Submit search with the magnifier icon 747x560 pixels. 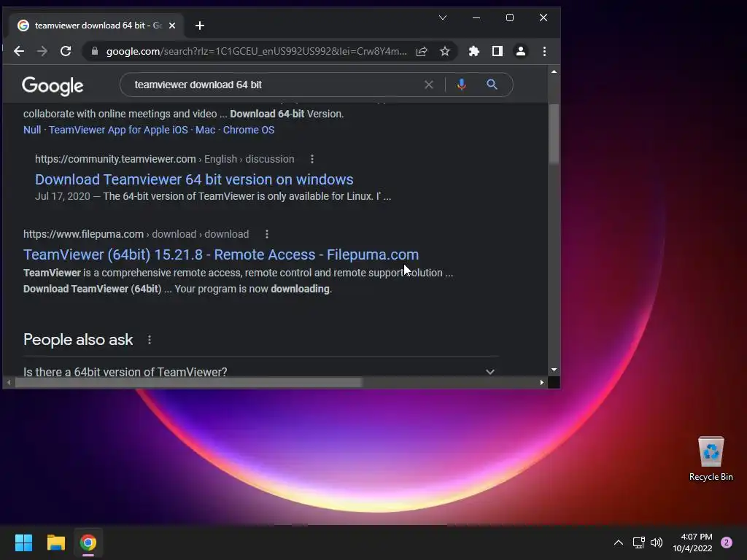click(492, 85)
